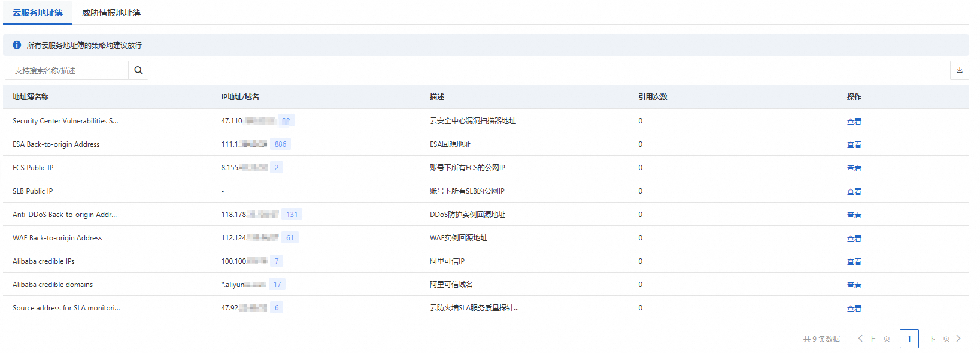Focus the name/description search field
Screen dimensions: 980x353
(x=66, y=70)
